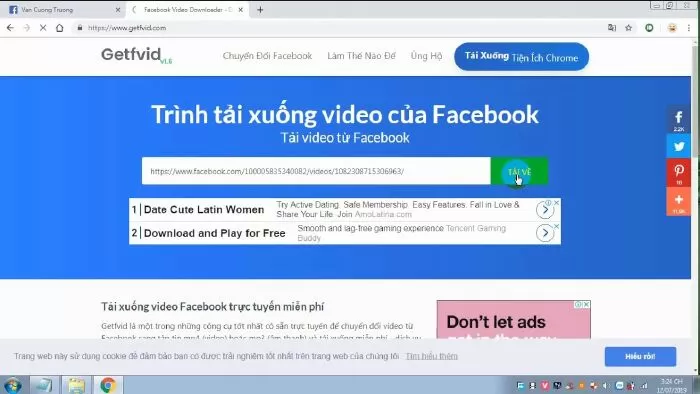The image size is (700, 394).
Task: Click the address bar URL getfvid.com
Action: click(127, 28)
